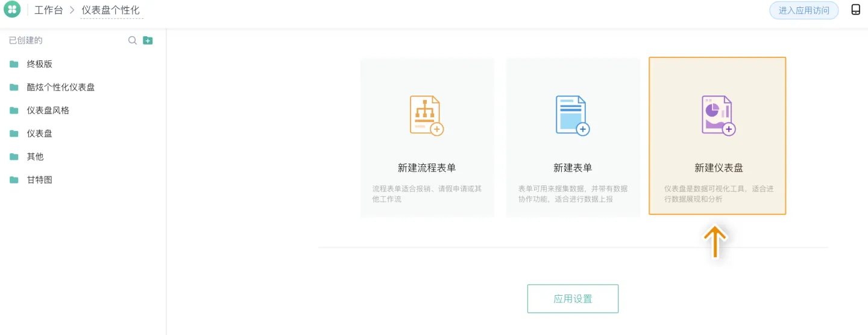Click the 仪表盘是数据可视化工具 description text
Screen dimensions: 868x335
pos(719,194)
